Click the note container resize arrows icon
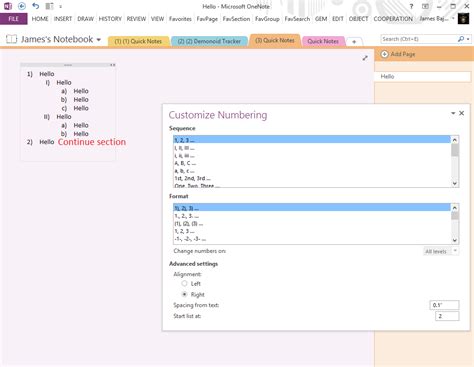Viewport: 474px width, 367px height. (x=113, y=65)
